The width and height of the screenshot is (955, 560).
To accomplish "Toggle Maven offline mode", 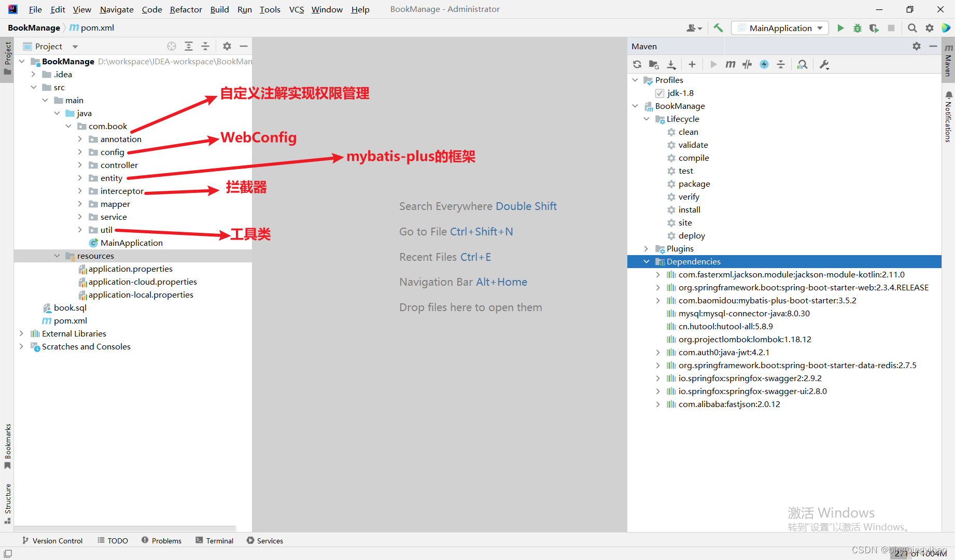I will (x=764, y=64).
